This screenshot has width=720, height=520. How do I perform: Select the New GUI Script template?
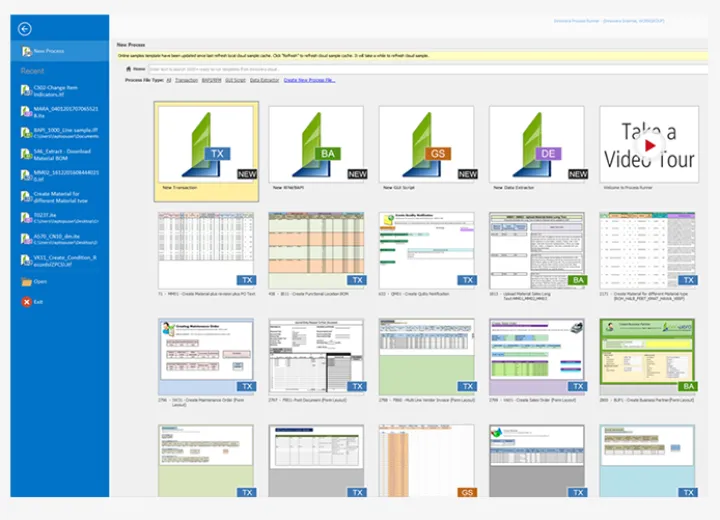coord(426,142)
